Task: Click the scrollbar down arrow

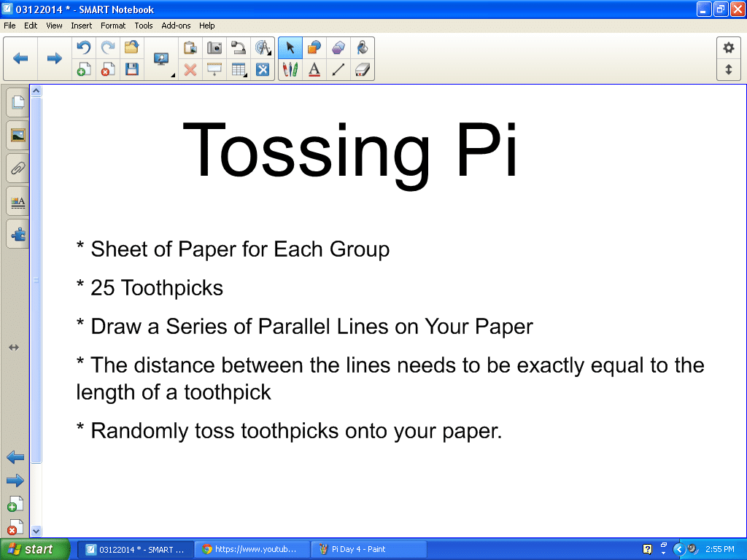Action: click(x=36, y=531)
